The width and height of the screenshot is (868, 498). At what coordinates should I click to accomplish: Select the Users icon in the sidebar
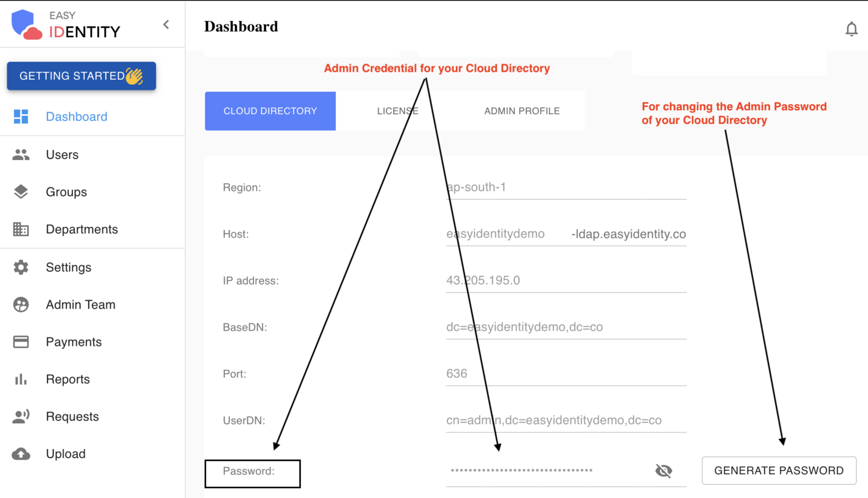21,154
